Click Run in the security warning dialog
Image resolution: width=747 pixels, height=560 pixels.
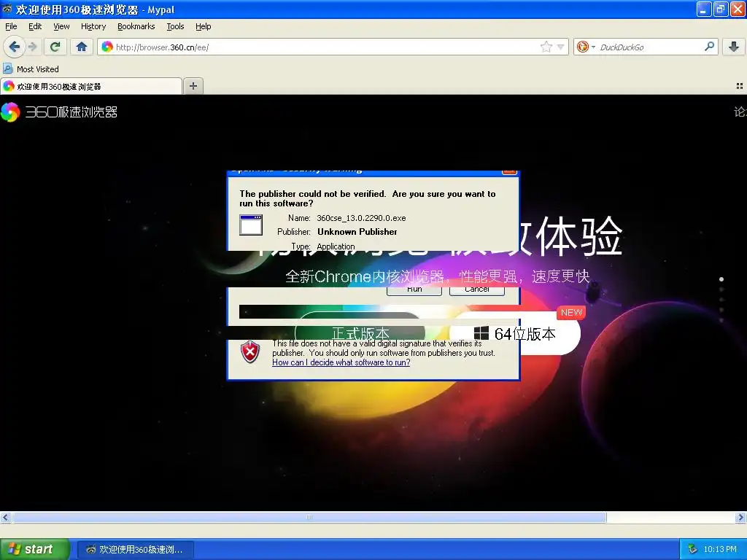point(414,290)
